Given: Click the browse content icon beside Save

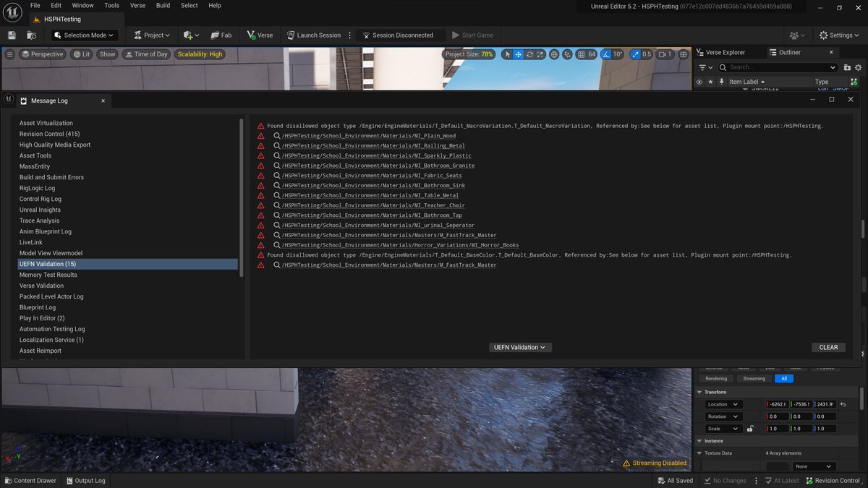Looking at the screenshot, I should pos(31,35).
